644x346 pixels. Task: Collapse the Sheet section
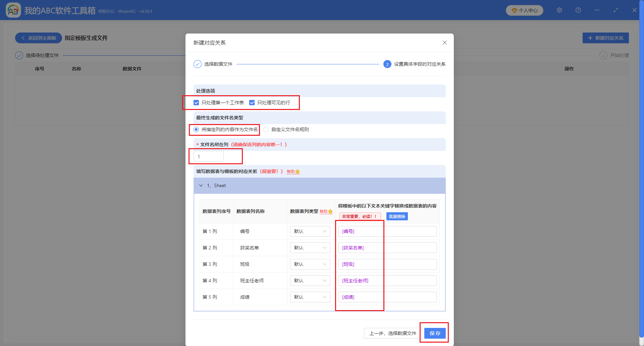point(201,185)
